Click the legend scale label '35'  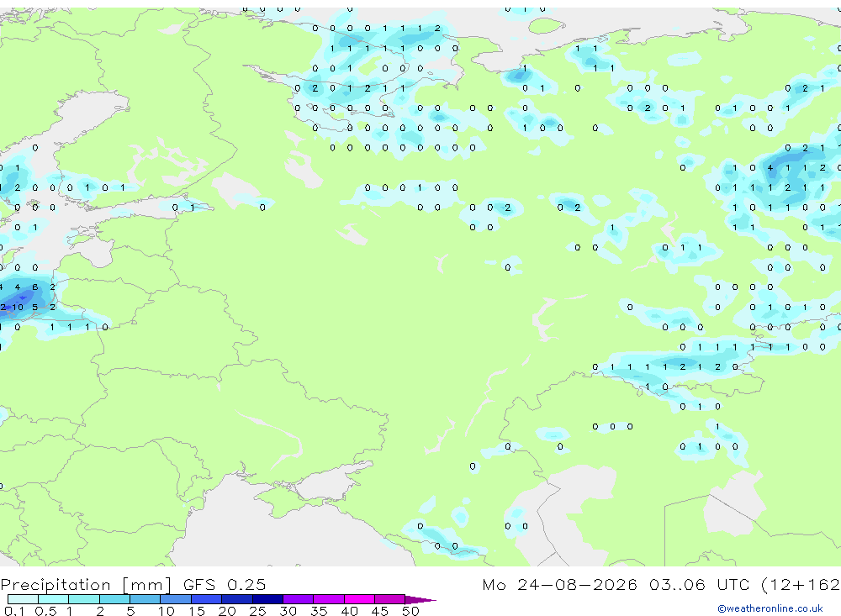point(319,611)
